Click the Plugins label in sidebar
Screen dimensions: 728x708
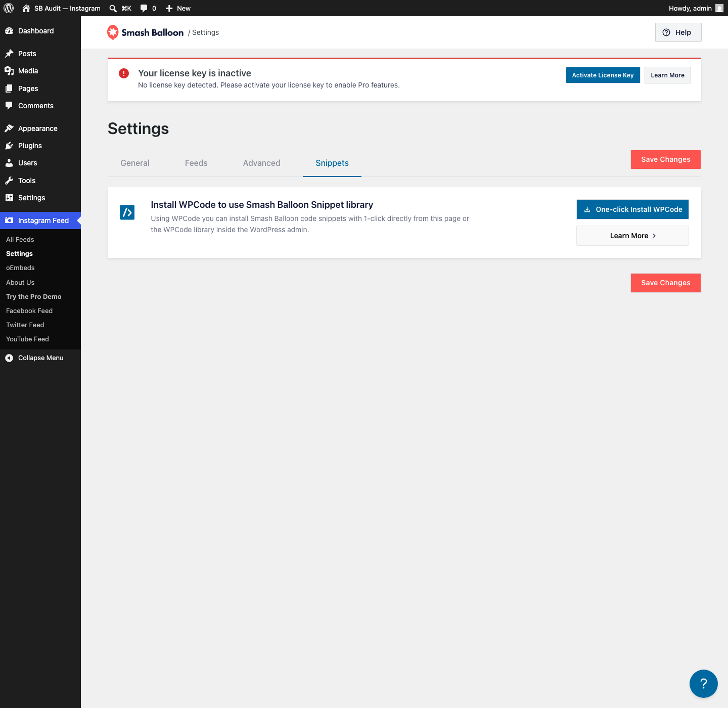[x=30, y=146]
